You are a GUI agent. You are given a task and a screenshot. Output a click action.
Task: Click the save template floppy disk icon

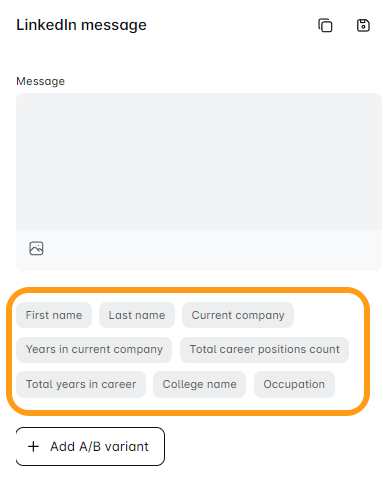pyautogui.click(x=363, y=25)
